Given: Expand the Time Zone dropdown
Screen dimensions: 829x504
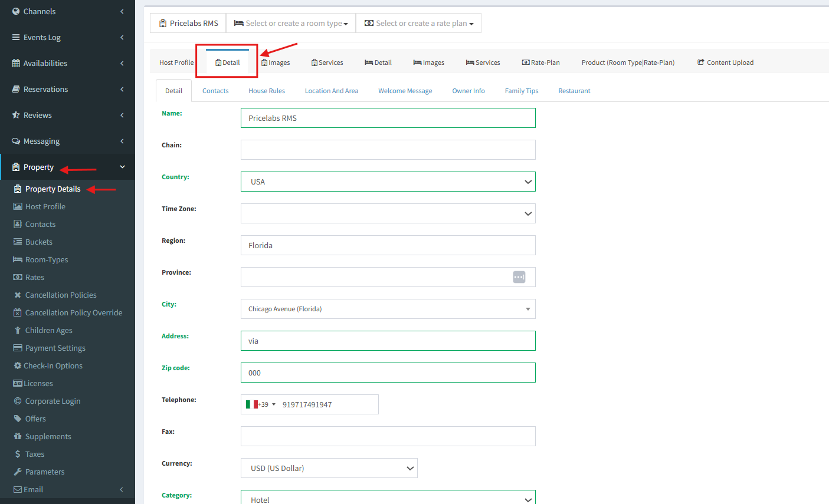Looking at the screenshot, I should pyautogui.click(x=388, y=213).
